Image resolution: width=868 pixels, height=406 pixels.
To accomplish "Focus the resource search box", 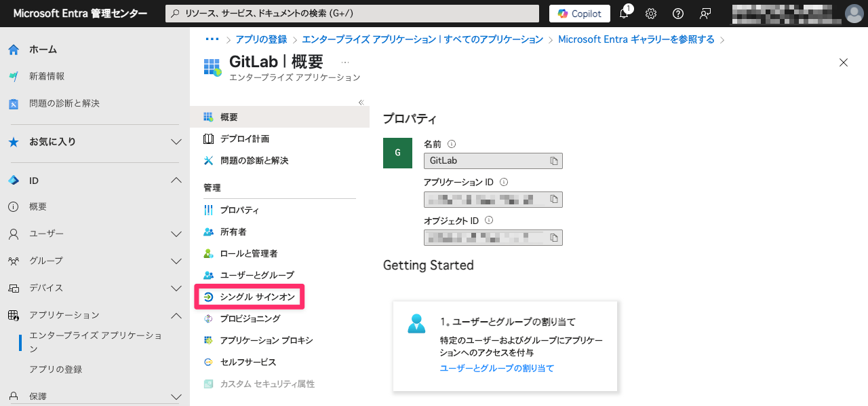I will 353,14.
